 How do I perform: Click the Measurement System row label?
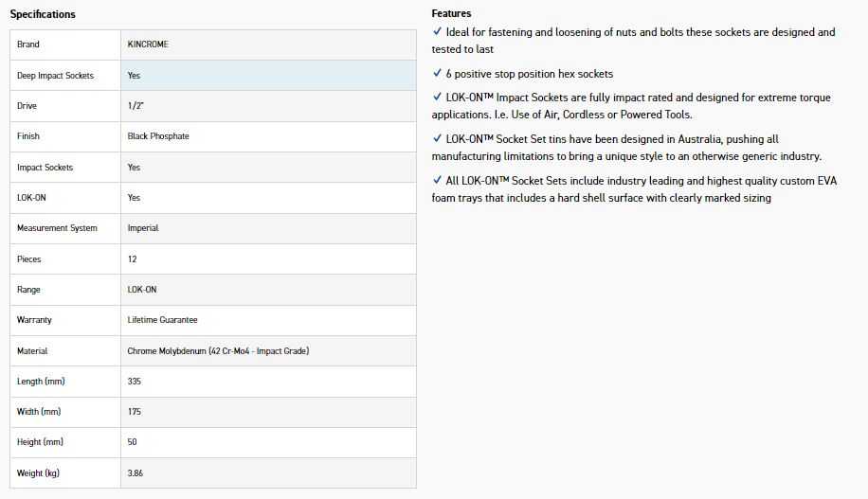point(57,228)
